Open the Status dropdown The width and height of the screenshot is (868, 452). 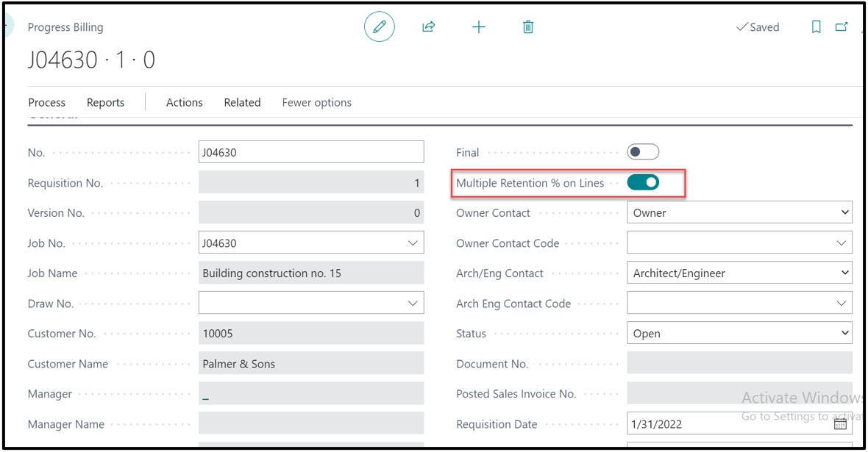[x=844, y=334]
